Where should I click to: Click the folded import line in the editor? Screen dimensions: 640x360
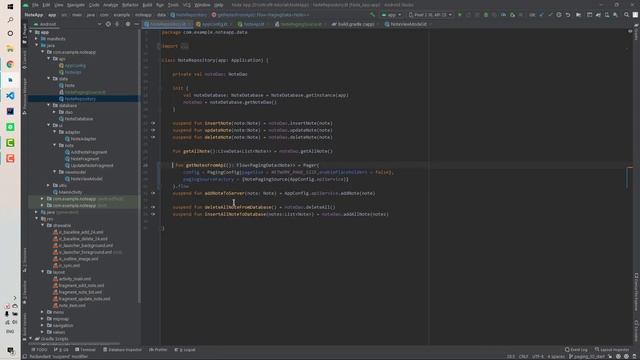tap(175, 46)
